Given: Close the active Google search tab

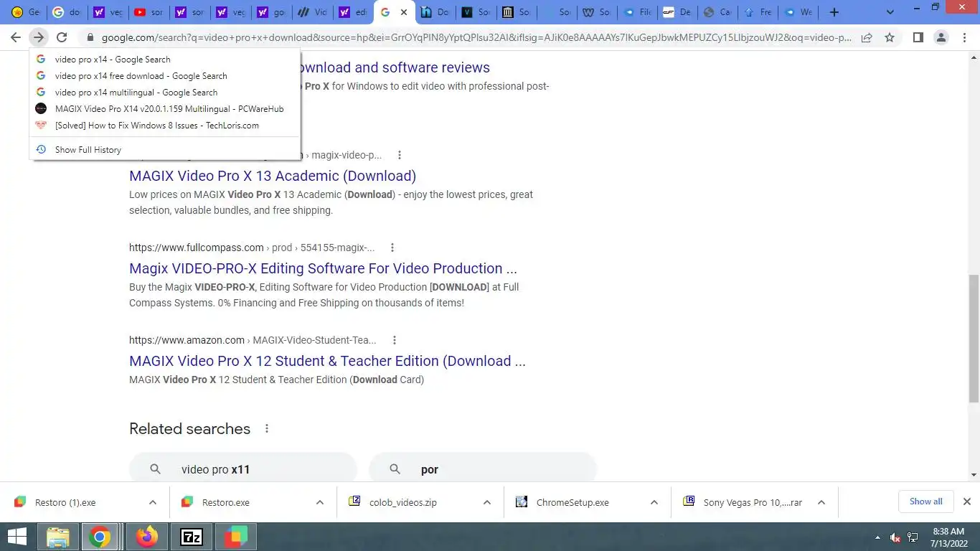Looking at the screenshot, I should tap(404, 12).
